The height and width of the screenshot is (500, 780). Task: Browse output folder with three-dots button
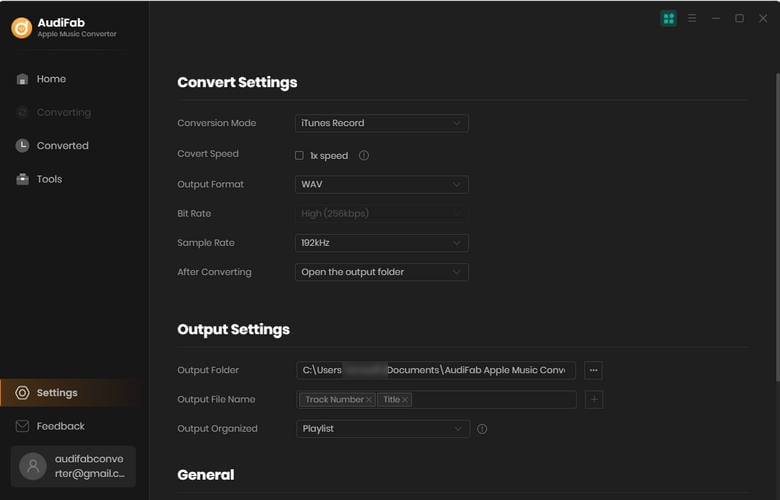[593, 370]
